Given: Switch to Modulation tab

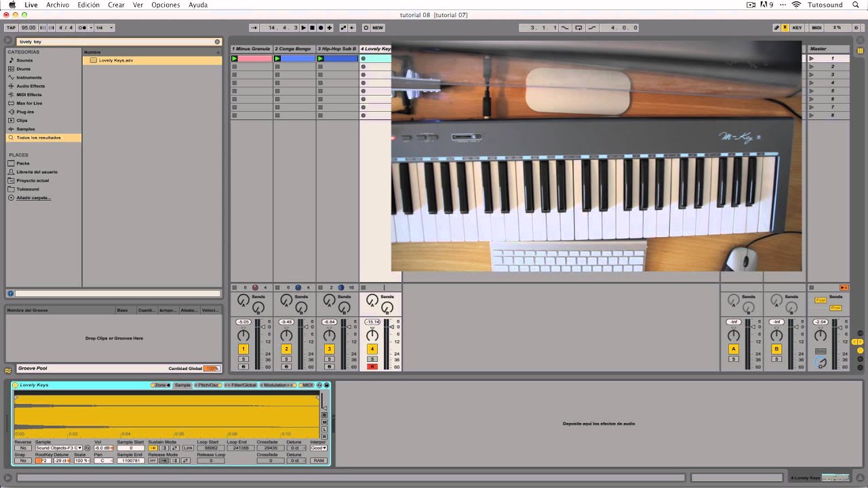Looking at the screenshot, I should coord(278,385).
